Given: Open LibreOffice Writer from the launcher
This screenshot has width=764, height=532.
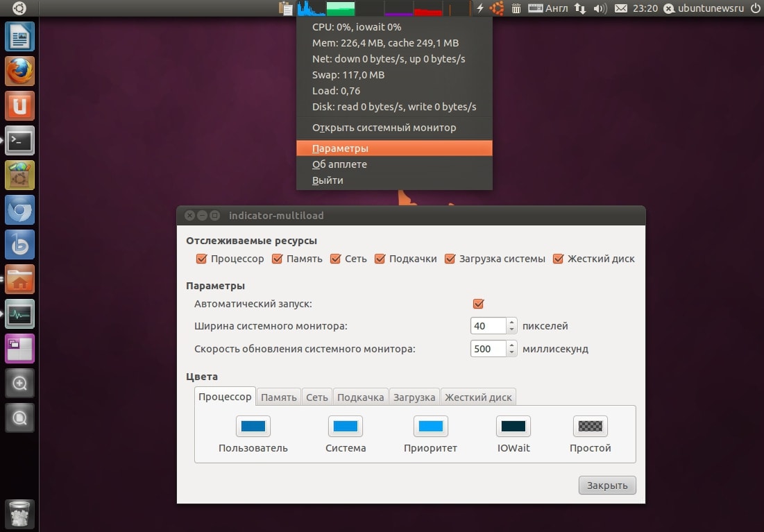Looking at the screenshot, I should pos(19,37).
